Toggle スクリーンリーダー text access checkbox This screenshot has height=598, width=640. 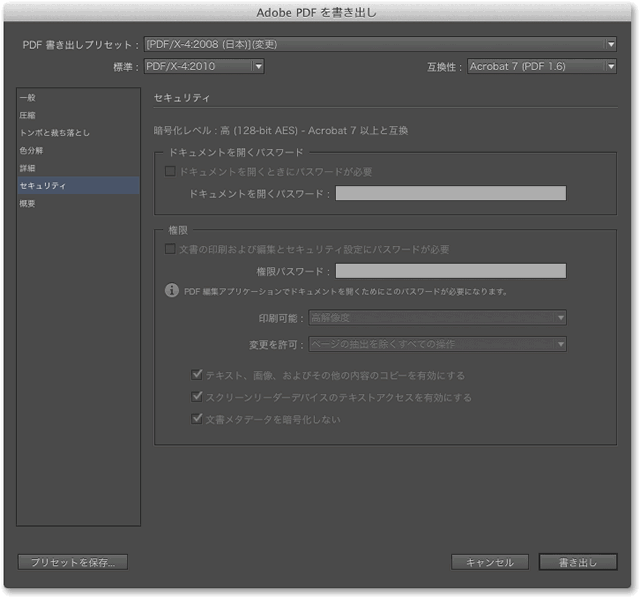point(198,397)
